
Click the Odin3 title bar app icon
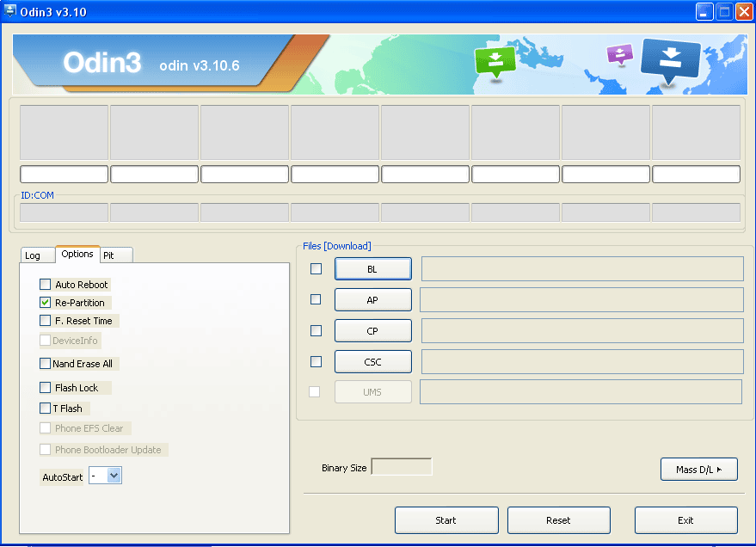[11, 12]
